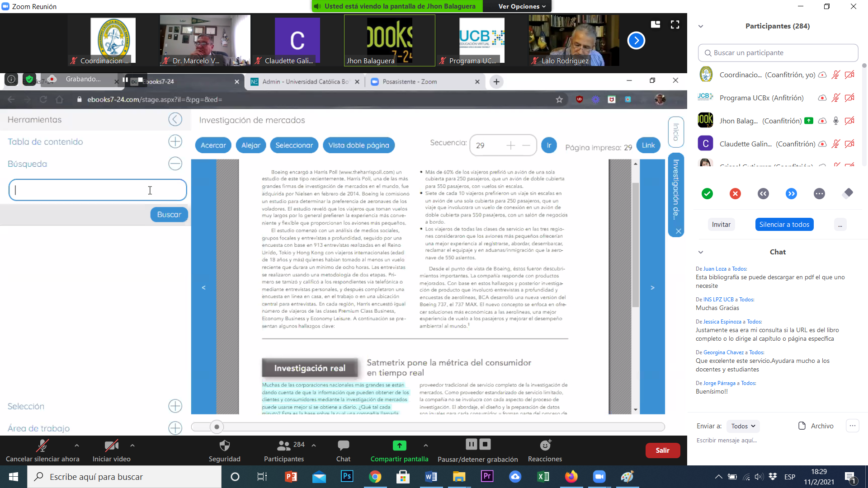Screen dimensions: 868x488
Task: Toggle camera with Iniciar video
Action: point(111,446)
